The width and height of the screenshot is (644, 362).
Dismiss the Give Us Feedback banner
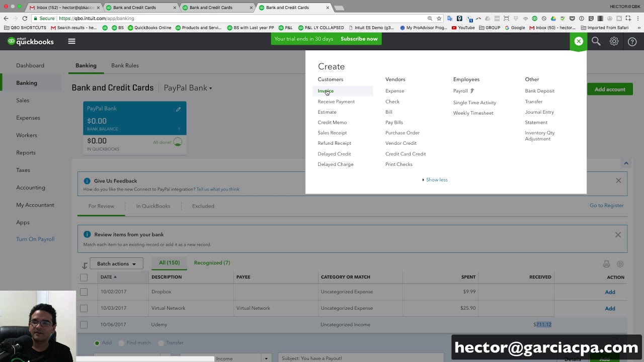point(618,180)
